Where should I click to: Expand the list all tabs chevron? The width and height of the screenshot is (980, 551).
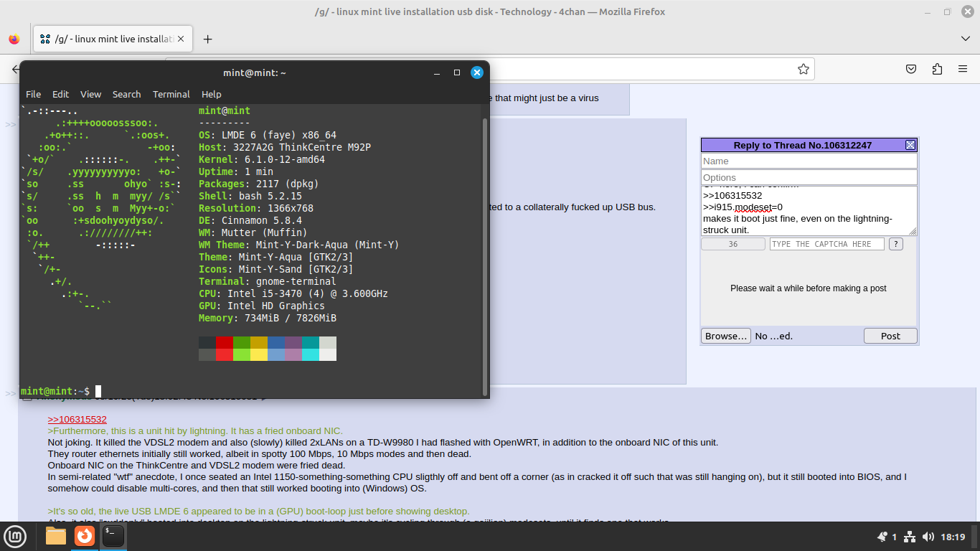(965, 38)
